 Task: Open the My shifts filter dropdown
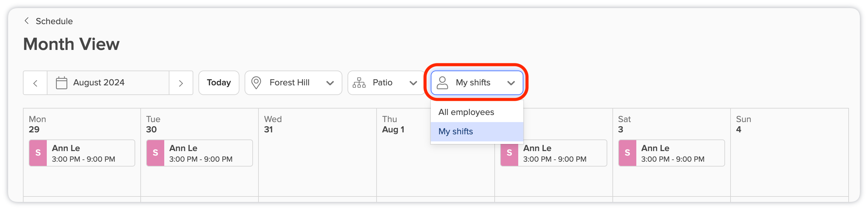[477, 83]
